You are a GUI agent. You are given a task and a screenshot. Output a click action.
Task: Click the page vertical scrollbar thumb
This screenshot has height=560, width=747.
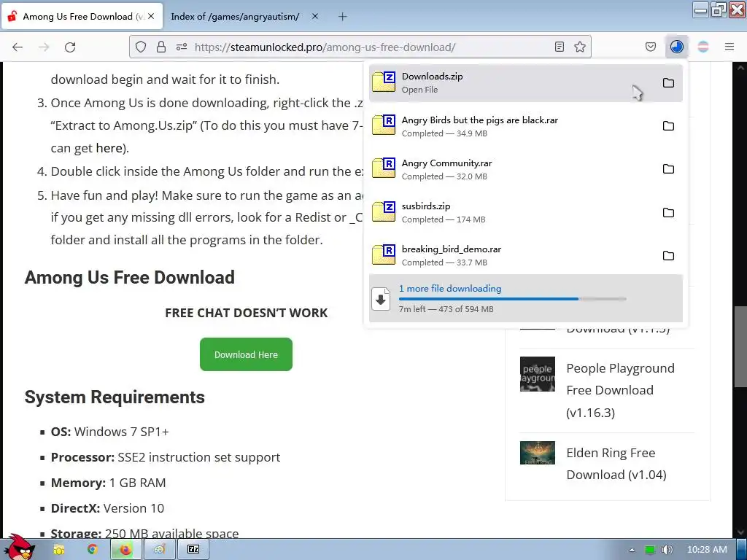click(x=740, y=346)
